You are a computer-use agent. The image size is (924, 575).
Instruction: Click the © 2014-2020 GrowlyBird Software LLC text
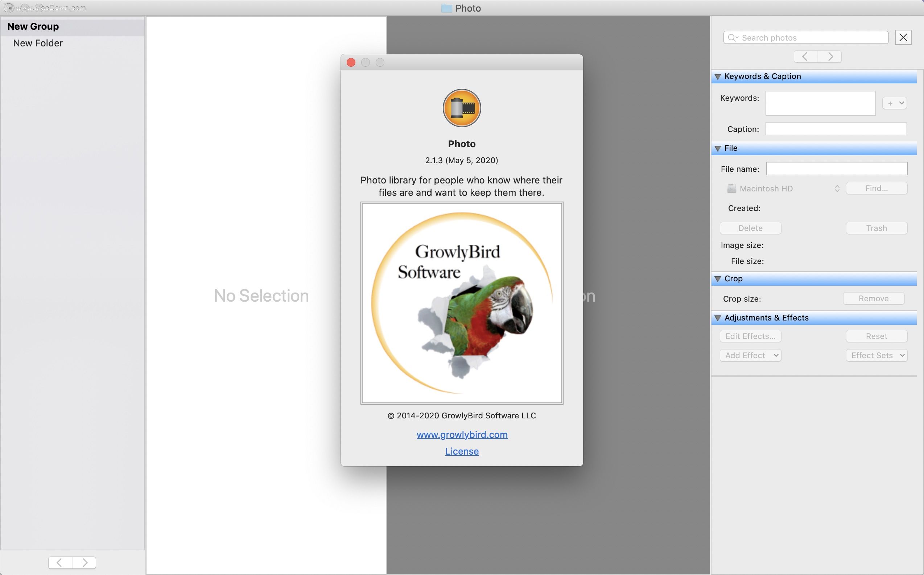[461, 415]
